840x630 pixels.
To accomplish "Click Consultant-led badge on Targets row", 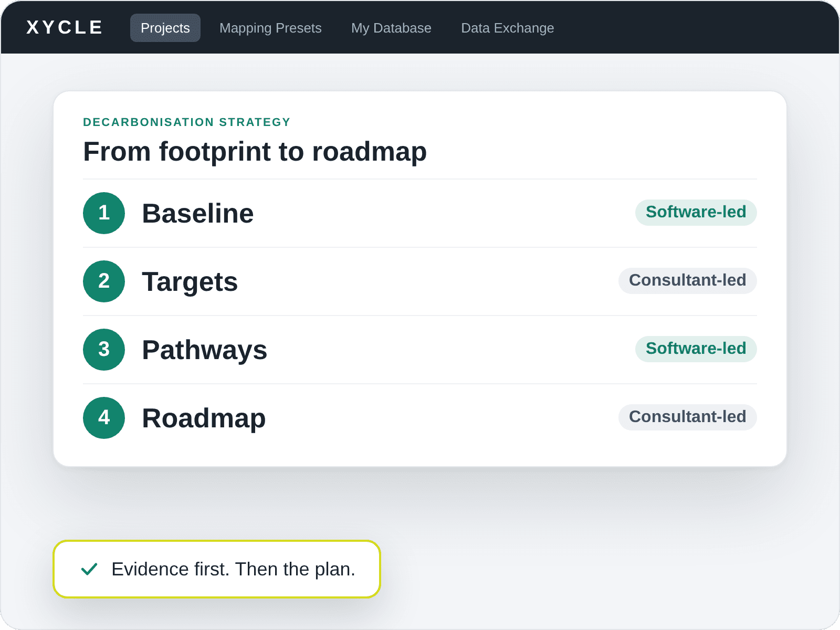I will [x=688, y=280].
